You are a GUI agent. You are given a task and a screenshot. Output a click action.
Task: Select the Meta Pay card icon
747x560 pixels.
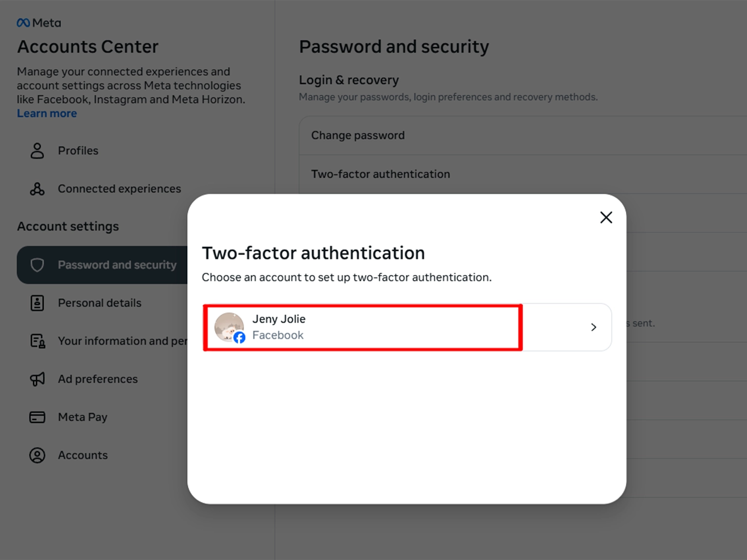tap(37, 417)
